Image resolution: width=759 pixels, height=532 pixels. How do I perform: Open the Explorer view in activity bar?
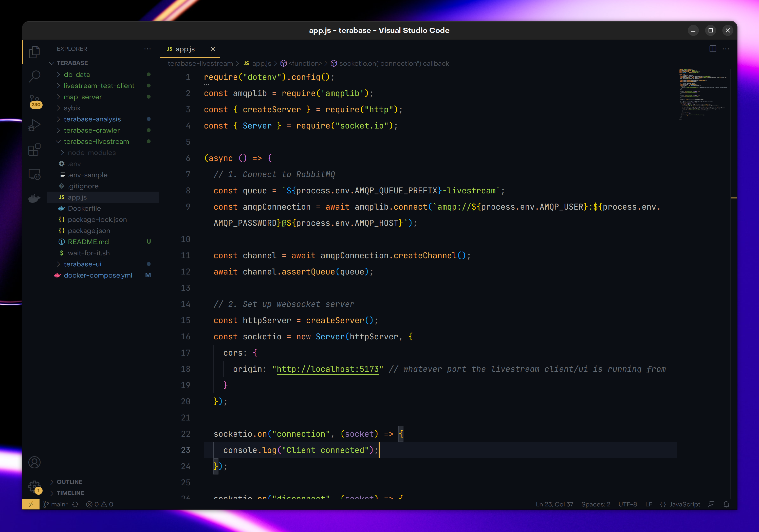pyautogui.click(x=34, y=52)
